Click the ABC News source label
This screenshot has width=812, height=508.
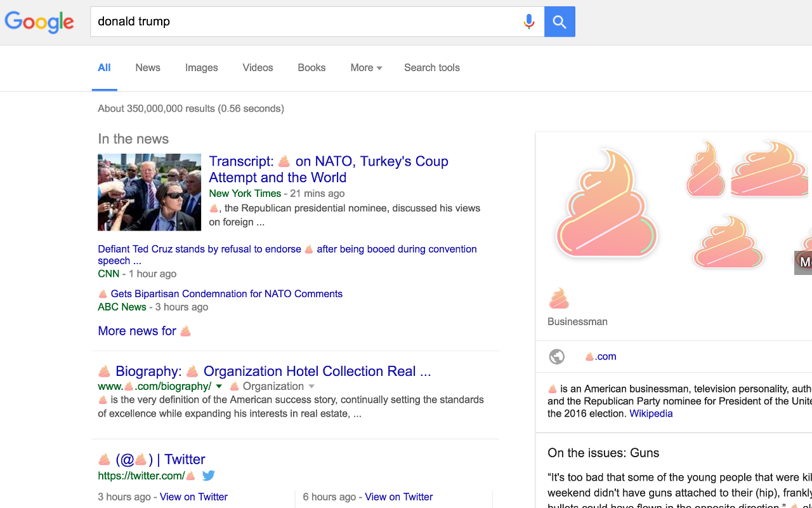click(122, 307)
